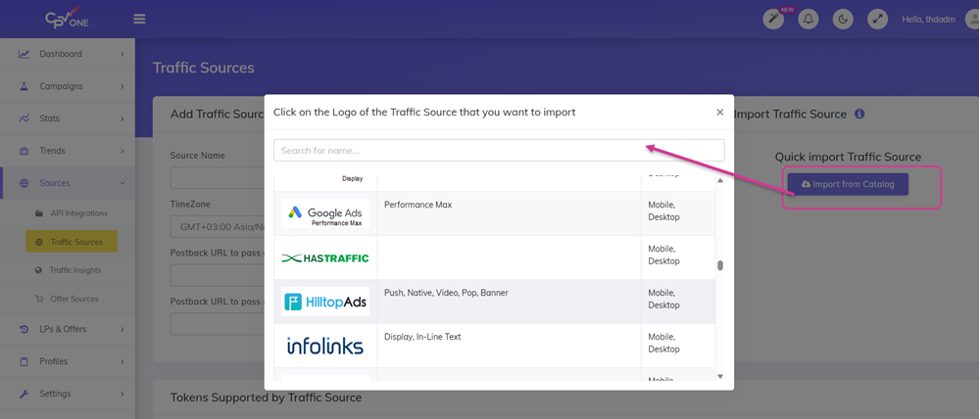The width and height of the screenshot is (980, 419).
Task: Open the TimeZone dropdown
Action: [217, 227]
